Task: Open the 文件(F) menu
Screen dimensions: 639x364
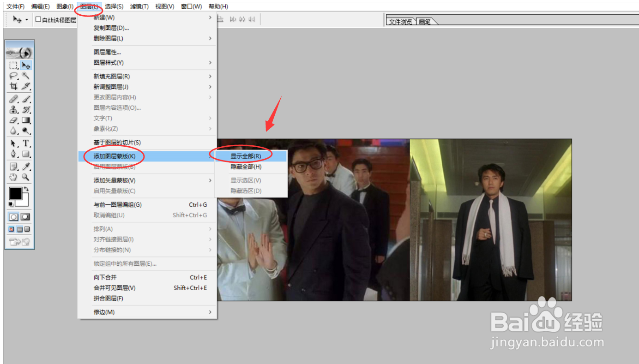Action: coord(16,6)
